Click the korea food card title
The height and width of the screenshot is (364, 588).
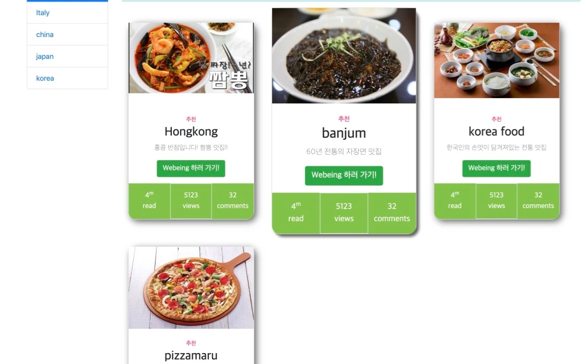(x=497, y=131)
